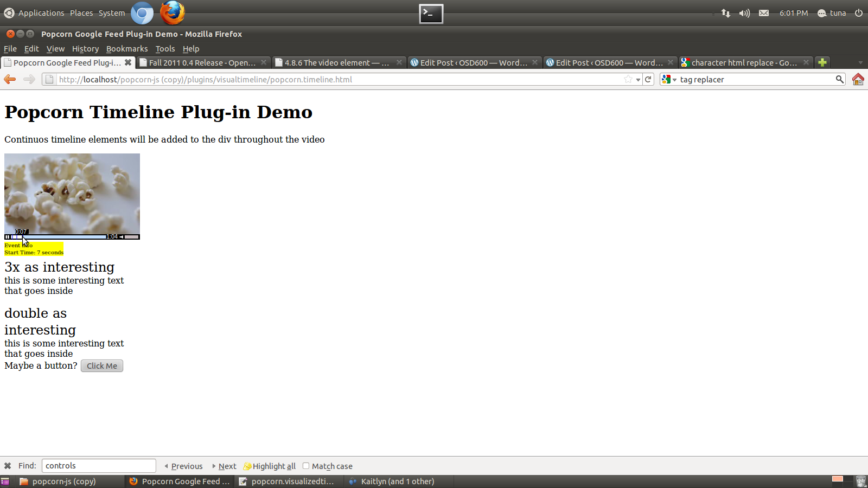Launch Chromium from top panel

click(x=142, y=13)
